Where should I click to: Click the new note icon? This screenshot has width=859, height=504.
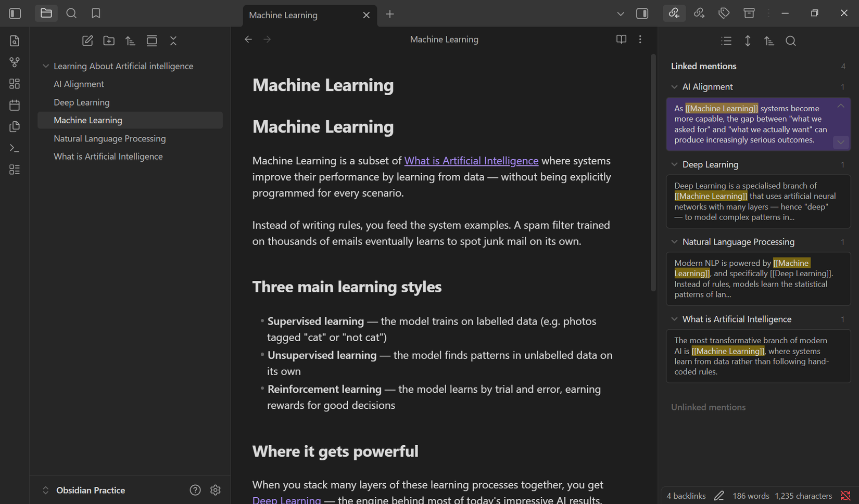click(x=87, y=41)
